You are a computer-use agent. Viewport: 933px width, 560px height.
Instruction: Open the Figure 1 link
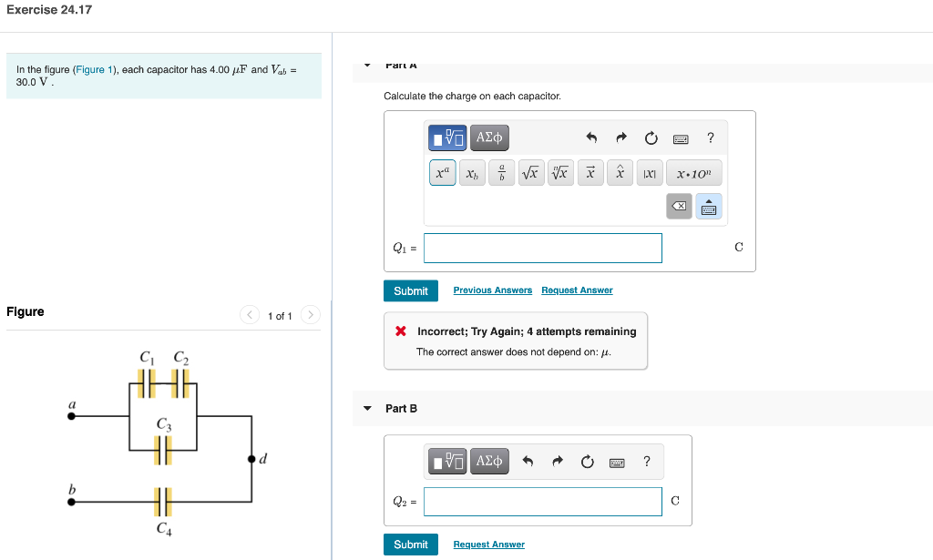(x=94, y=69)
